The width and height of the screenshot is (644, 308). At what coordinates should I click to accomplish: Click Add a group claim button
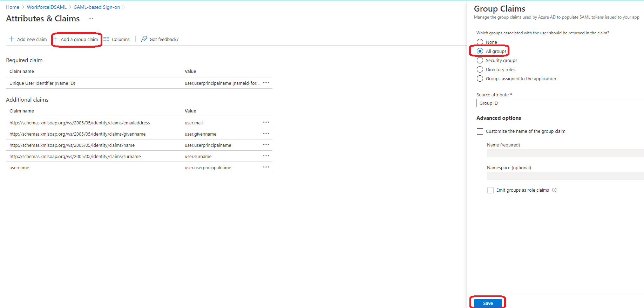coord(76,39)
